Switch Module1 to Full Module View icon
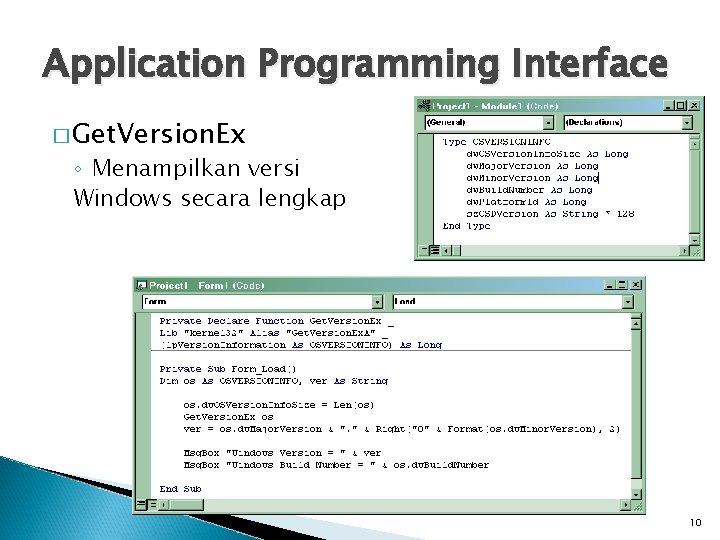Image resolution: width=720 pixels, height=540 pixels. 434,250
